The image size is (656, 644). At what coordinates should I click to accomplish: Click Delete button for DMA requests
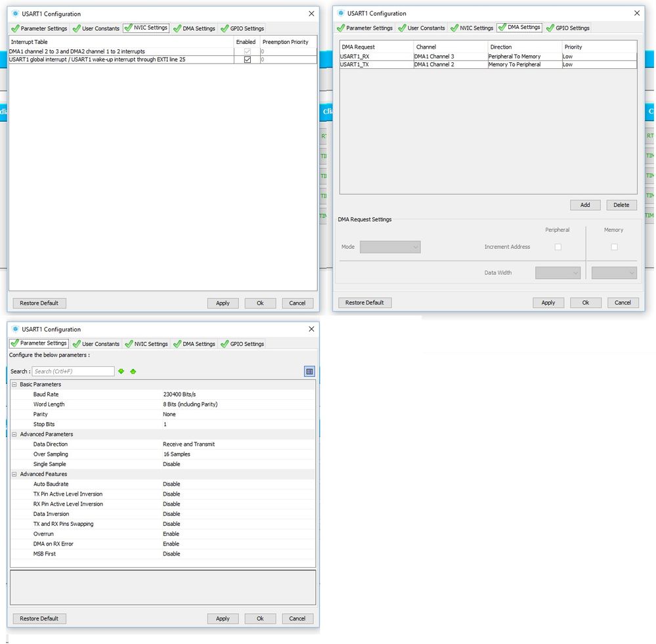[622, 205]
